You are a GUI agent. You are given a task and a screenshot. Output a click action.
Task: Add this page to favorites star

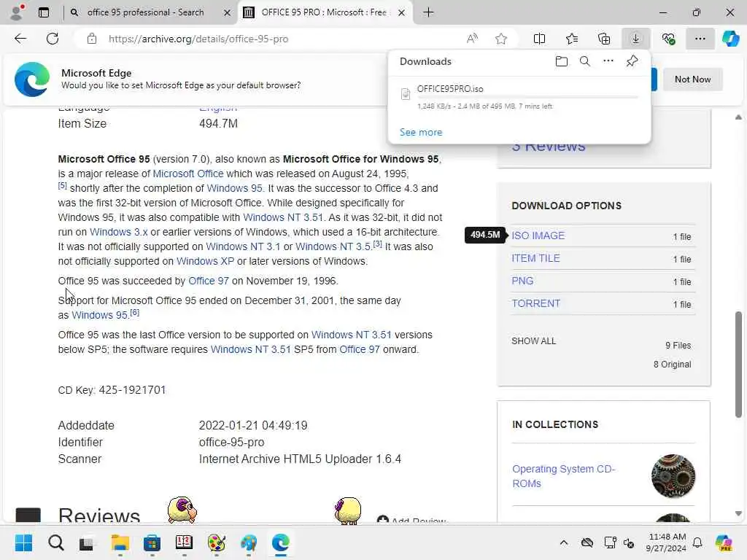[500, 39]
